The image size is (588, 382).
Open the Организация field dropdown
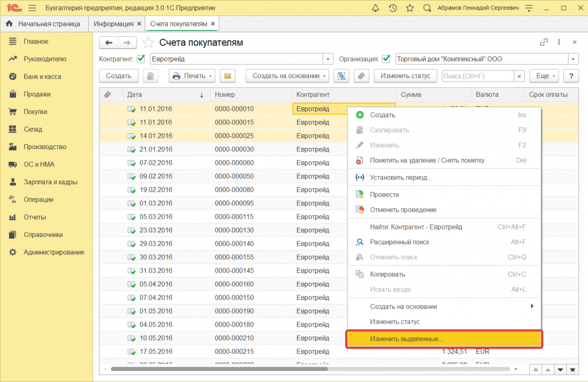click(573, 59)
